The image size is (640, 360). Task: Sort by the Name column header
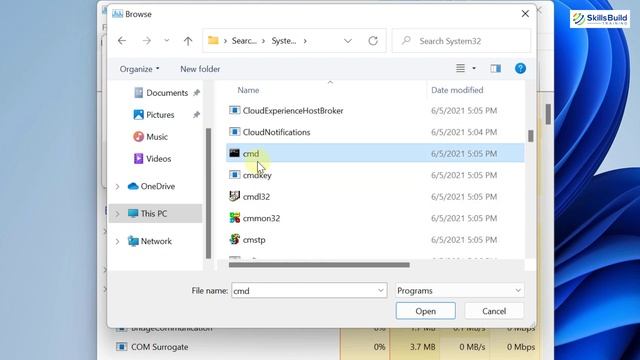(x=248, y=90)
